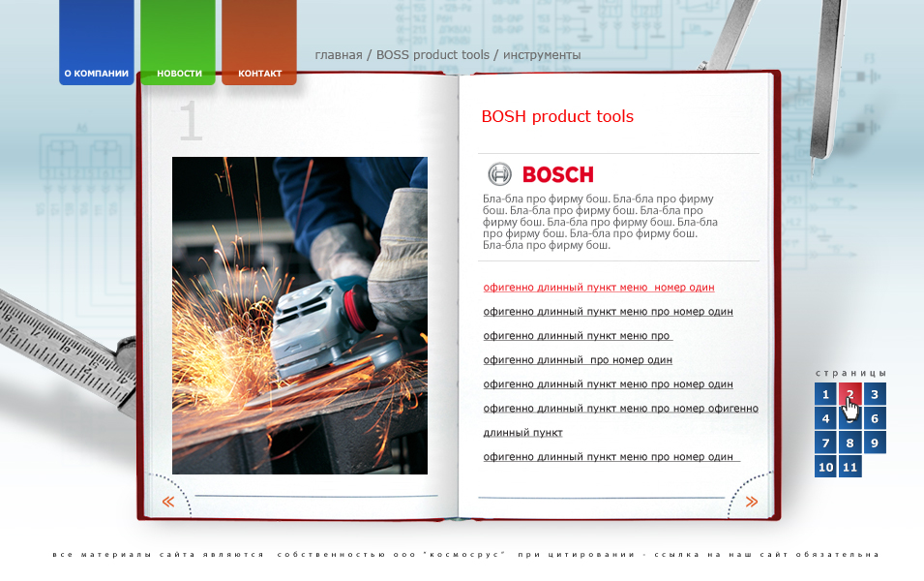Click the large page number 1
Screen dimensions: 924x581
(191, 120)
